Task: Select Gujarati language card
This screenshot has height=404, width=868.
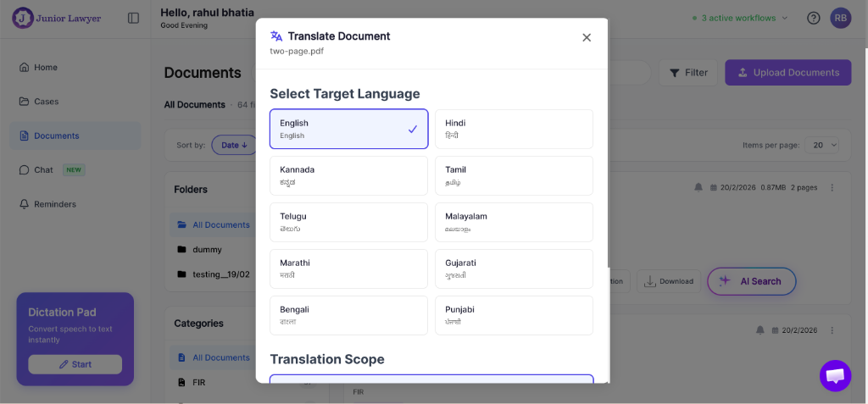Action: pos(514,268)
